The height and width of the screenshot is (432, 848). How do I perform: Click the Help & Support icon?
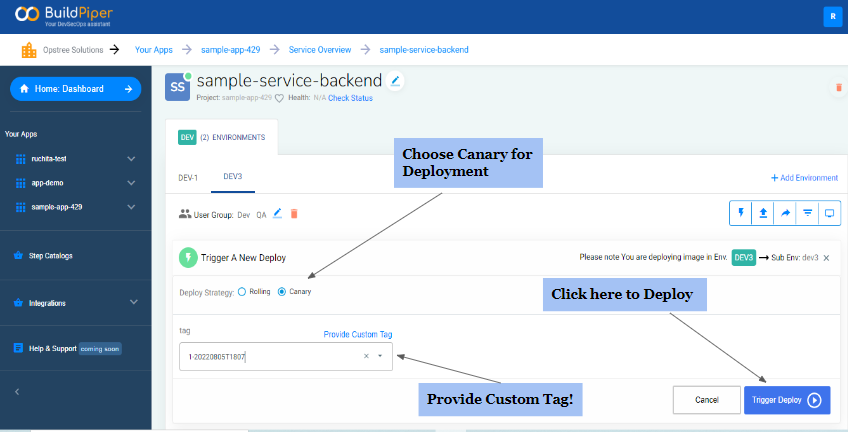[x=18, y=348]
